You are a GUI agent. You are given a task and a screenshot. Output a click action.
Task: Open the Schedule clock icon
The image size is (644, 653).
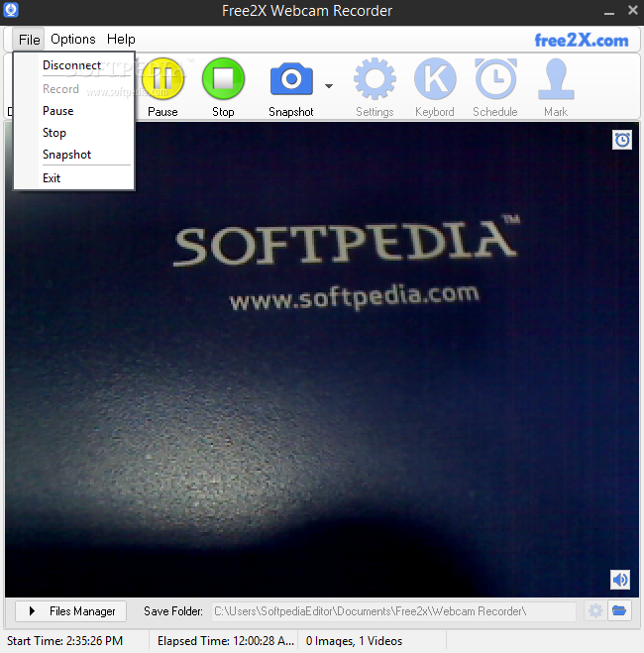(x=495, y=78)
